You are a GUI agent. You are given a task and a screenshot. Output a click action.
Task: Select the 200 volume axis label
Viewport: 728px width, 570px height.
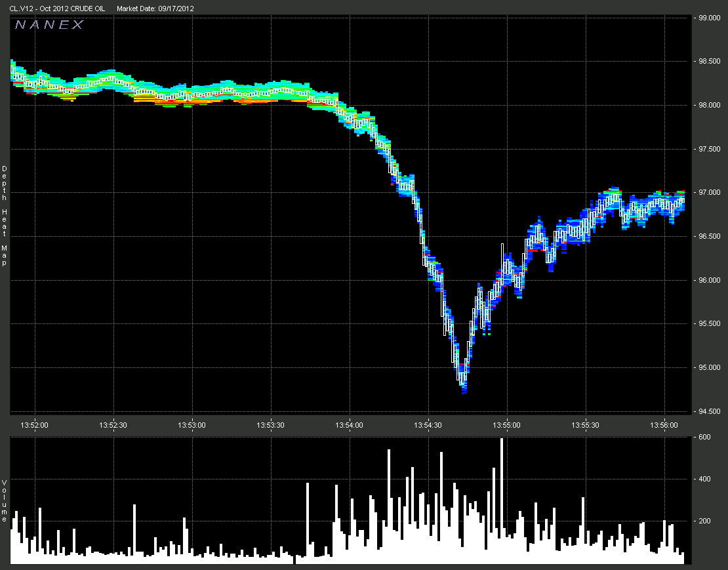click(704, 521)
